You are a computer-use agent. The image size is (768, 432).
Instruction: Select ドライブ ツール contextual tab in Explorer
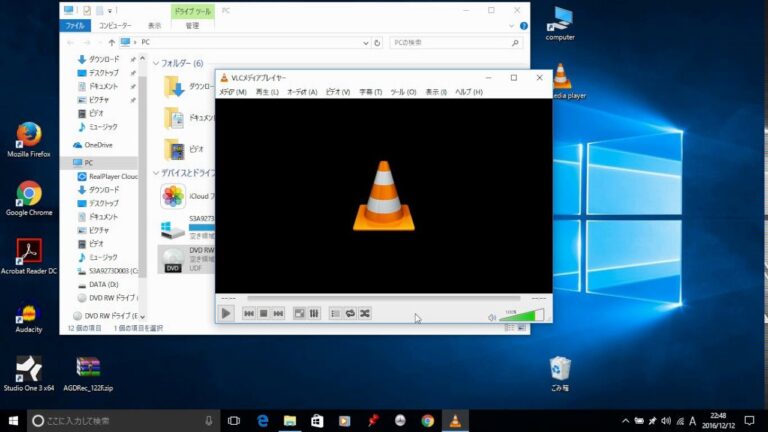[192, 11]
